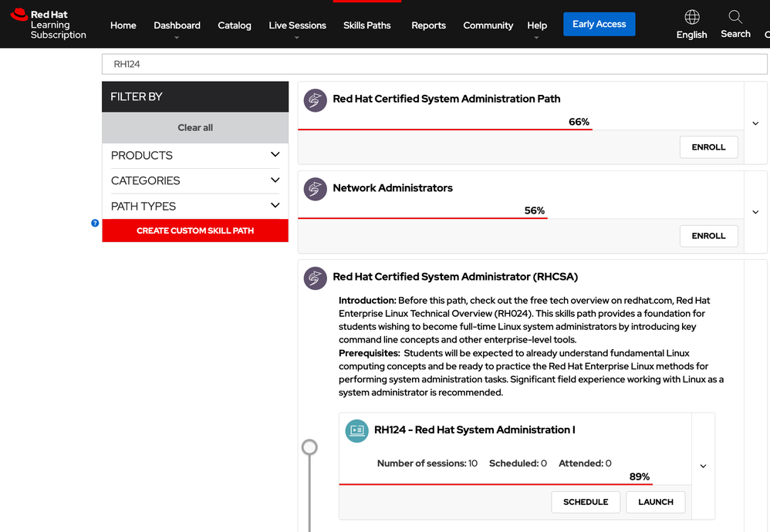The width and height of the screenshot is (770, 532).
Task: Click the 89% RH124 progress bar
Action: click(495, 484)
